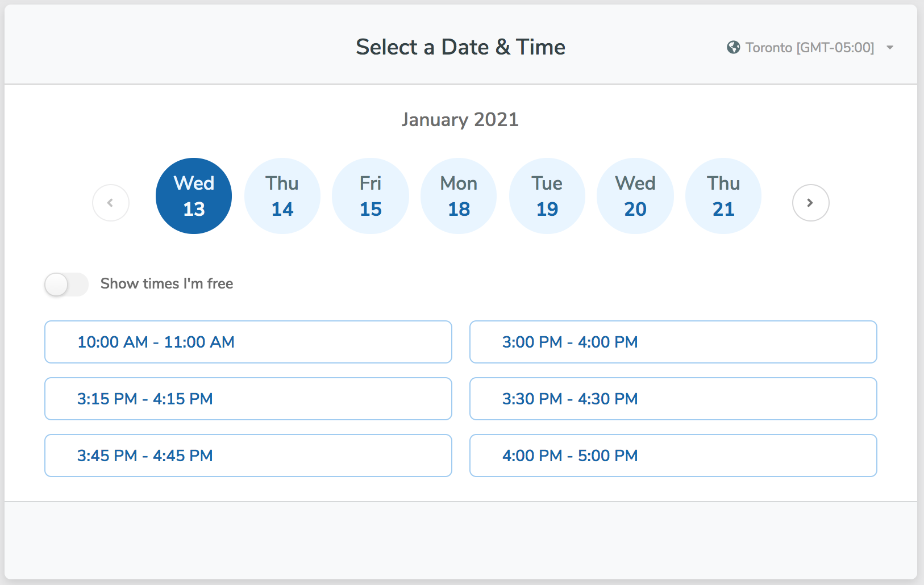The height and width of the screenshot is (585, 924).
Task: Book the 4:00 PM - 5:00 PM slot
Action: [673, 456]
